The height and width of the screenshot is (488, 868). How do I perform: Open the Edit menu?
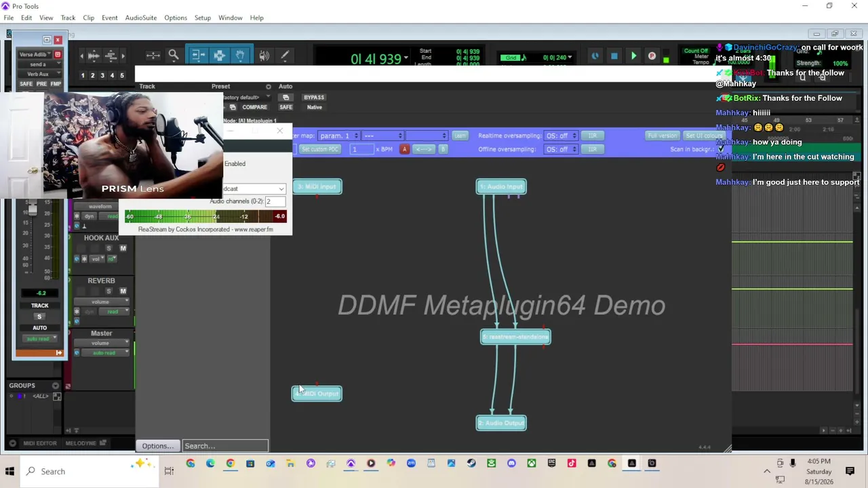point(26,18)
